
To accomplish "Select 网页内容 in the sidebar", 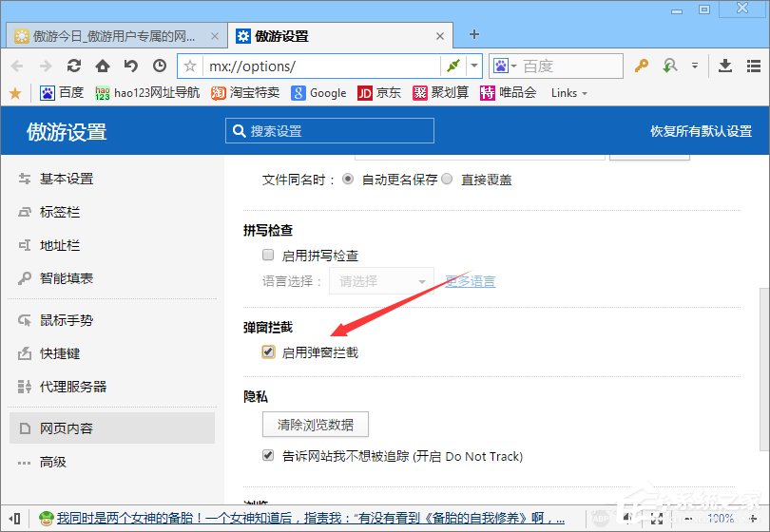I will click(112, 427).
